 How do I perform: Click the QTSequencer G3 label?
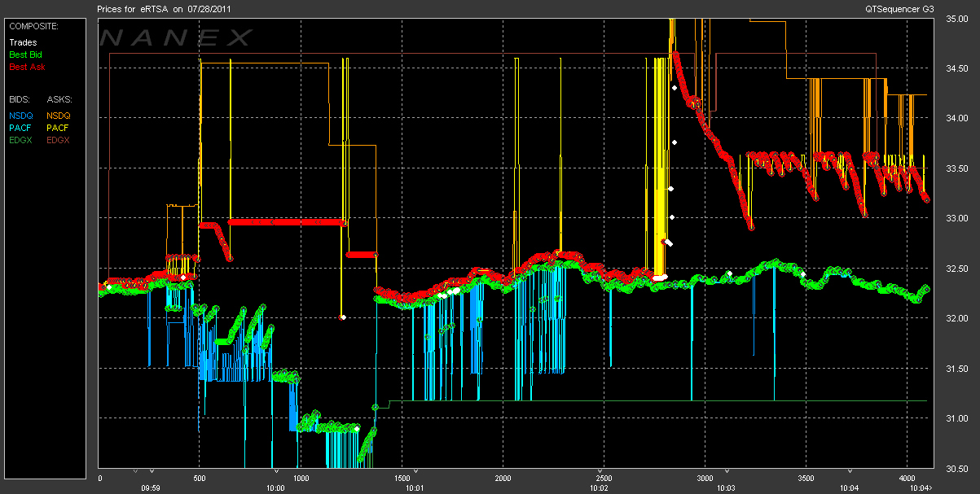[900, 7]
